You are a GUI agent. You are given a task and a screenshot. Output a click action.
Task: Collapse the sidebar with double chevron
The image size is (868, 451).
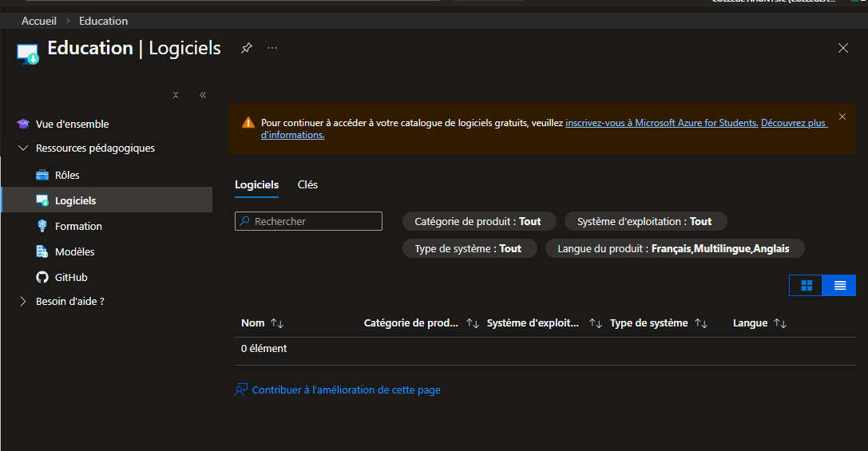pyautogui.click(x=203, y=95)
